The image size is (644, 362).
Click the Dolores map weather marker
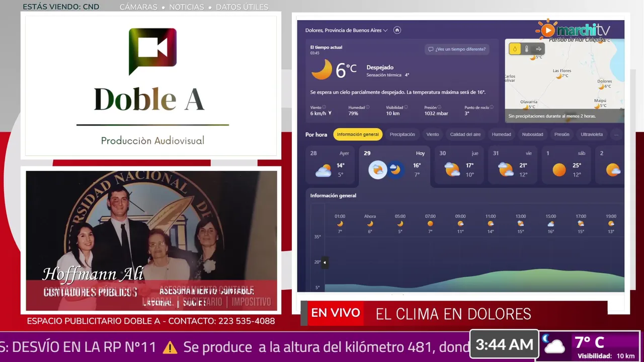point(601,86)
